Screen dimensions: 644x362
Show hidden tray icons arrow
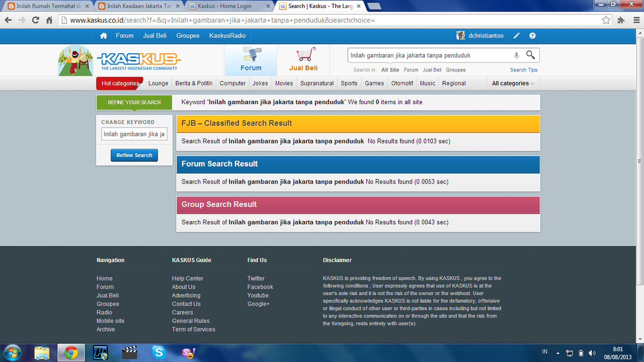pyautogui.click(x=557, y=353)
